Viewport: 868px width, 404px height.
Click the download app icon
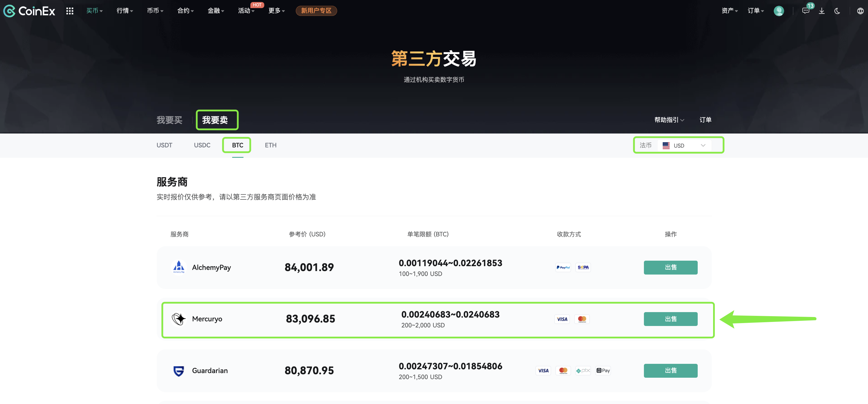[822, 11]
